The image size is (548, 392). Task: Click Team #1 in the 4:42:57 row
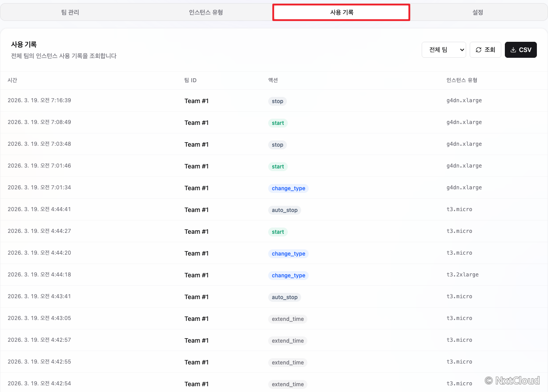pyautogui.click(x=197, y=340)
